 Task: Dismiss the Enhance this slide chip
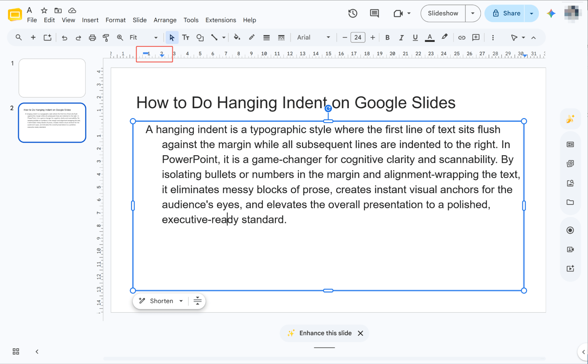(x=360, y=333)
